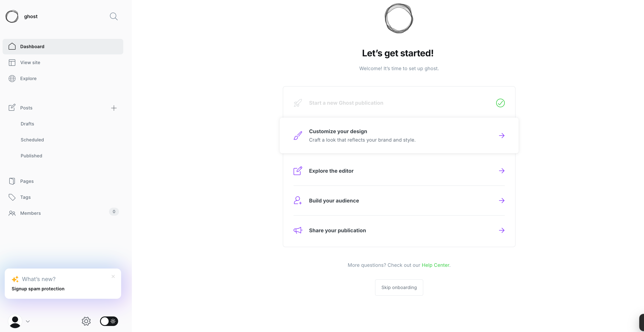
Task: Click the plus icon next to Posts
Action: point(114,108)
